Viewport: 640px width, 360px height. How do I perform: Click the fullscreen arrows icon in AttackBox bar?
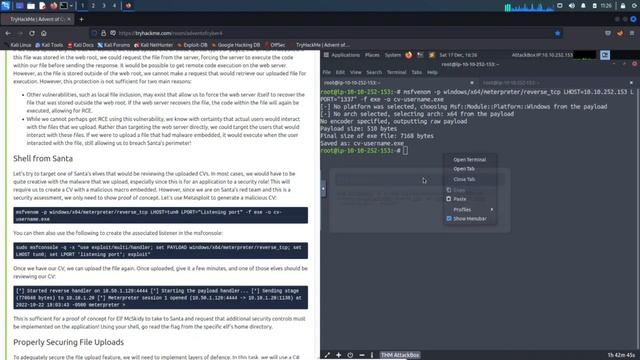[327, 355]
